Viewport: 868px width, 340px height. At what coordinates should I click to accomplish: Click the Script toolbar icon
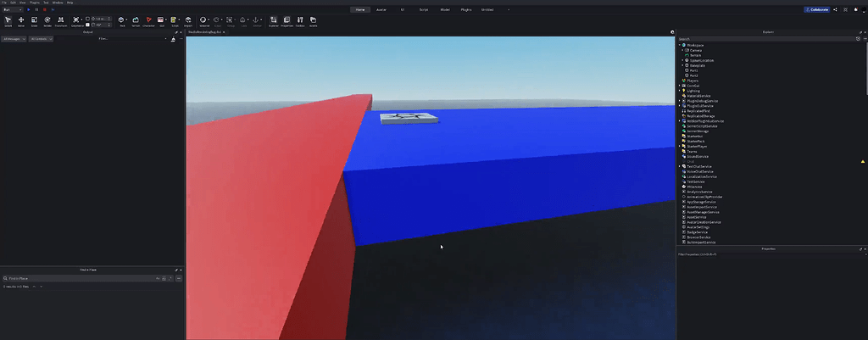[174, 20]
